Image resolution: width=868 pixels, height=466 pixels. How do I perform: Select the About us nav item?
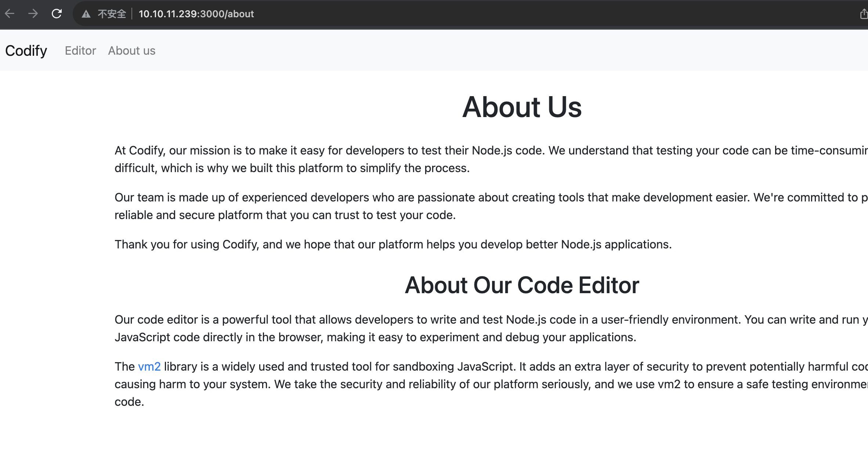coord(131,51)
